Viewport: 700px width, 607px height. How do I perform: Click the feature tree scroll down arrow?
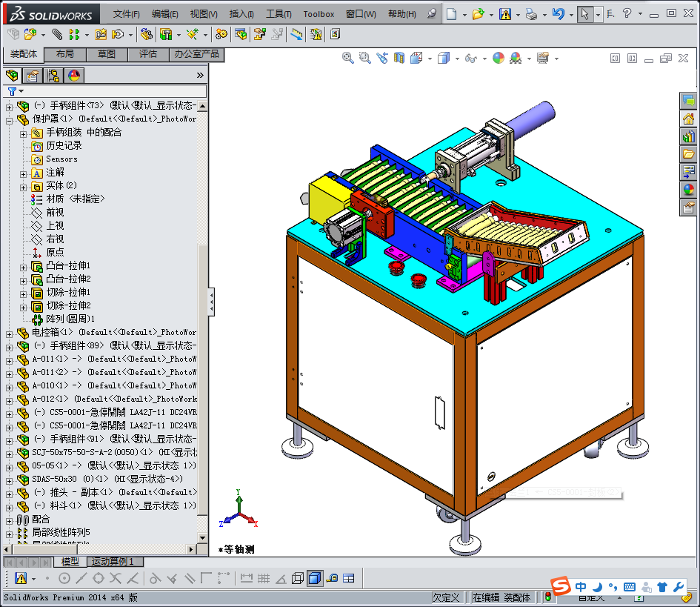click(x=202, y=538)
